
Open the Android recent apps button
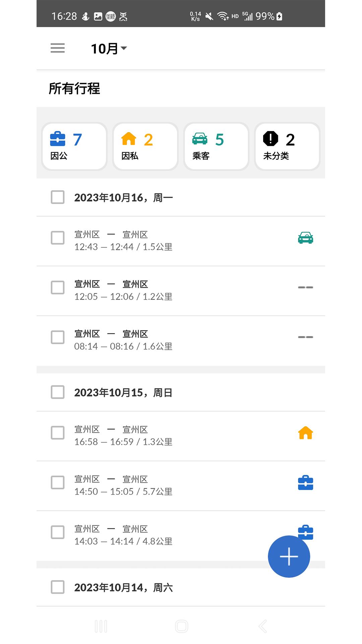(101, 626)
